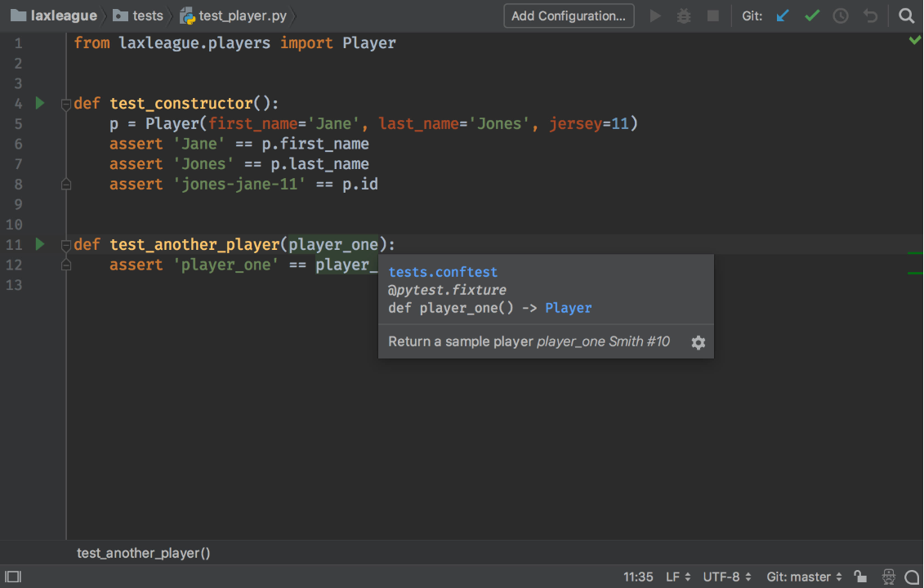Select the Debug icon in the toolbar
Viewport: 924px width, 588px height.
[684, 16]
